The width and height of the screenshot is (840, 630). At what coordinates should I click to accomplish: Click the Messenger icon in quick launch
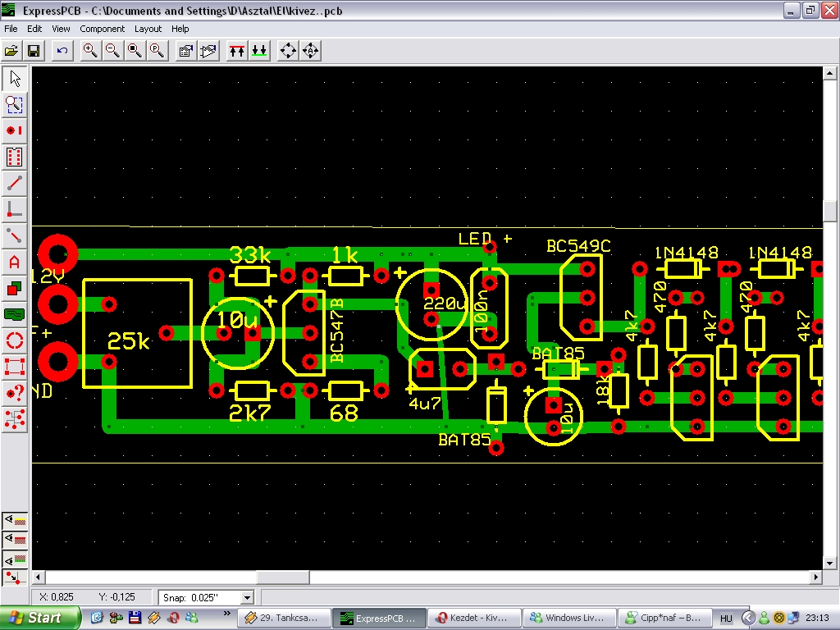[x=191, y=618]
